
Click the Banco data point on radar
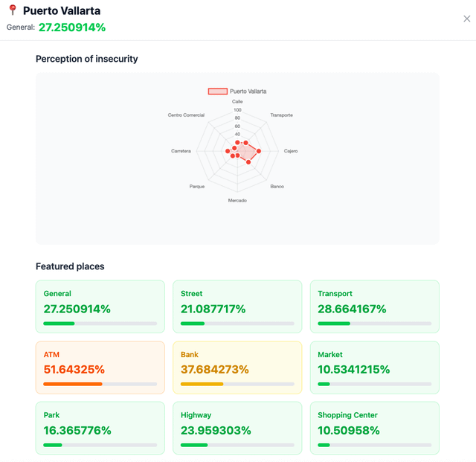point(248,162)
